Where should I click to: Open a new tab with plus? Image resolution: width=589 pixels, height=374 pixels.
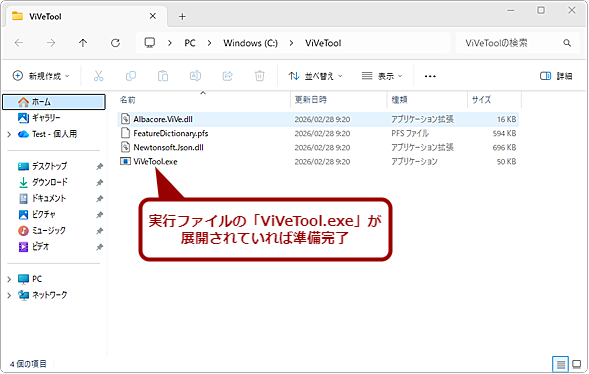click(182, 17)
